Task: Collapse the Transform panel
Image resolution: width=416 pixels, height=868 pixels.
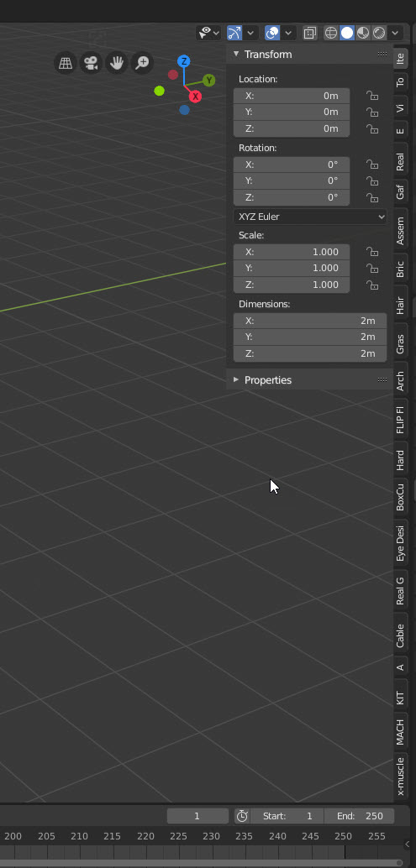Action: [236, 54]
